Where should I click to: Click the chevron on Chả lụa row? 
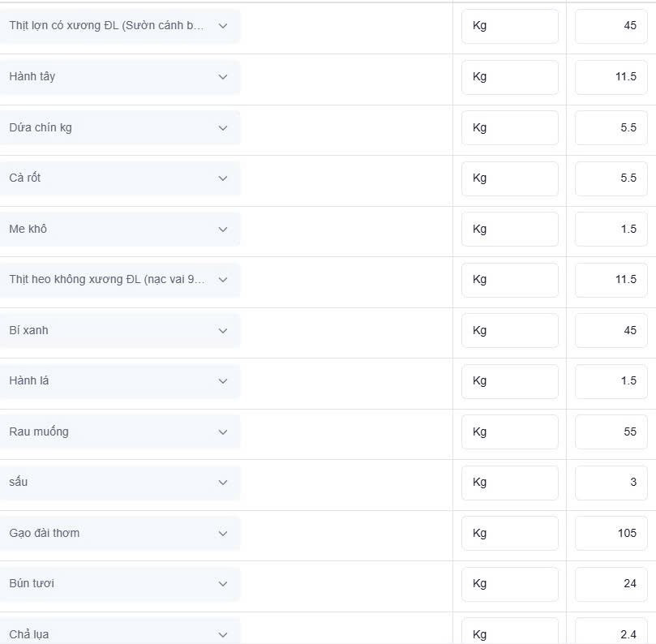pos(223,635)
